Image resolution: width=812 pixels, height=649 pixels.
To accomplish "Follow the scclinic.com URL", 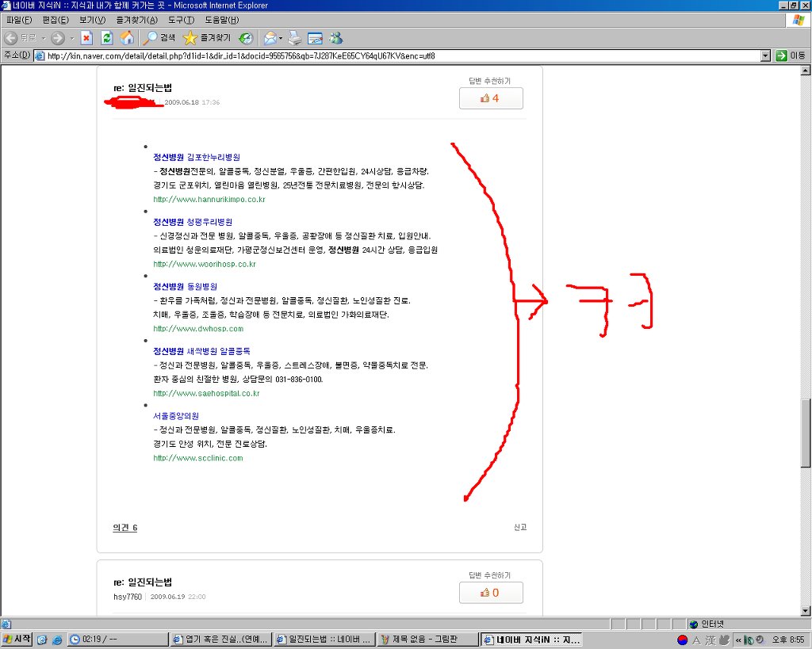I will pos(197,458).
